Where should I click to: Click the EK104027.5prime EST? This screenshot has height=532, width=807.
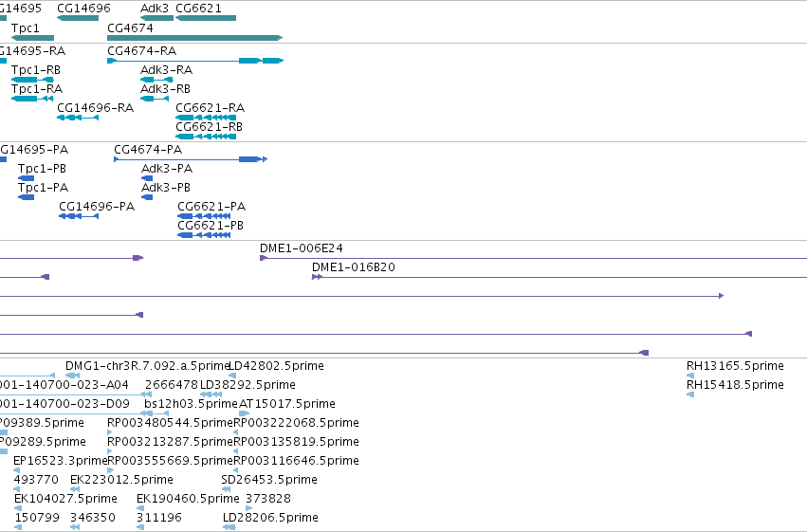[x=17, y=509]
